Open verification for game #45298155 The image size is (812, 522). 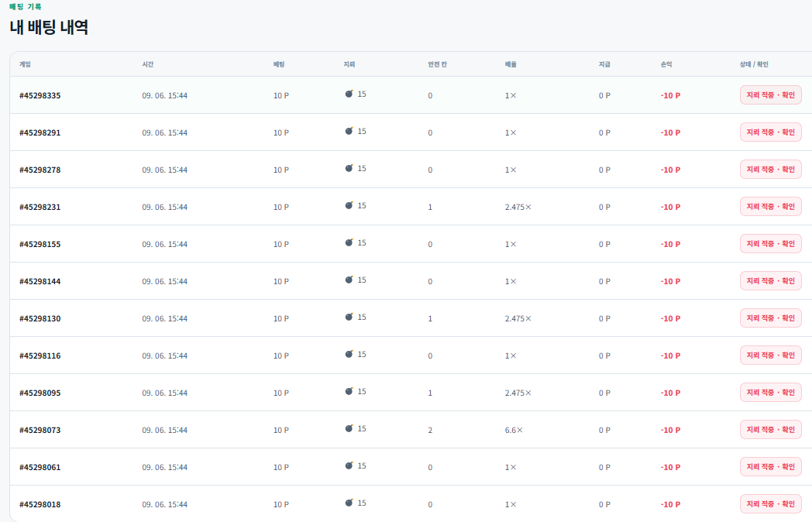click(x=771, y=244)
